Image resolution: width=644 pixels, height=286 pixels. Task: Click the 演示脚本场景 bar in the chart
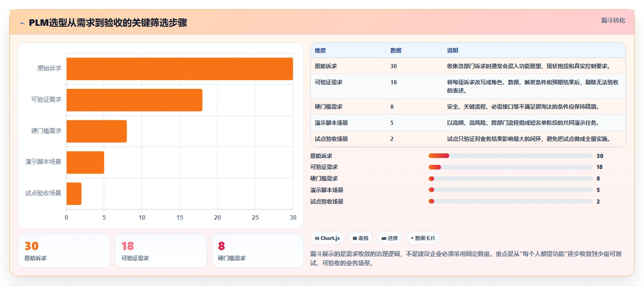pyautogui.click(x=85, y=163)
